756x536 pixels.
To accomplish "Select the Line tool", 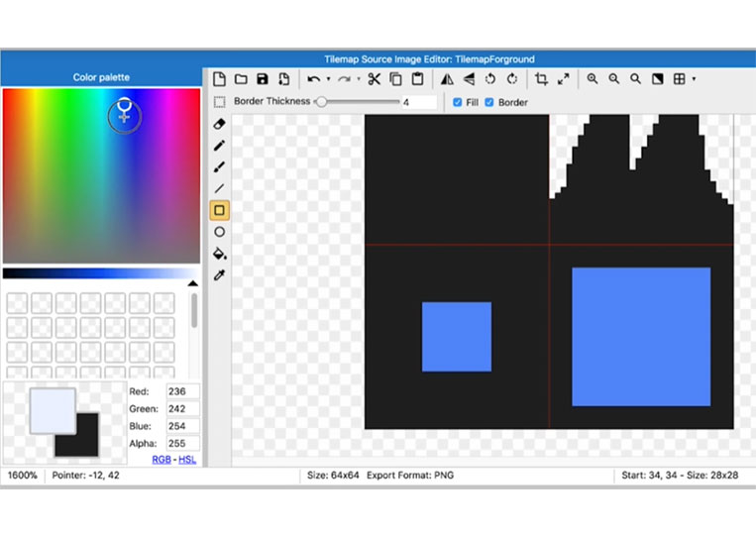I will [x=219, y=188].
